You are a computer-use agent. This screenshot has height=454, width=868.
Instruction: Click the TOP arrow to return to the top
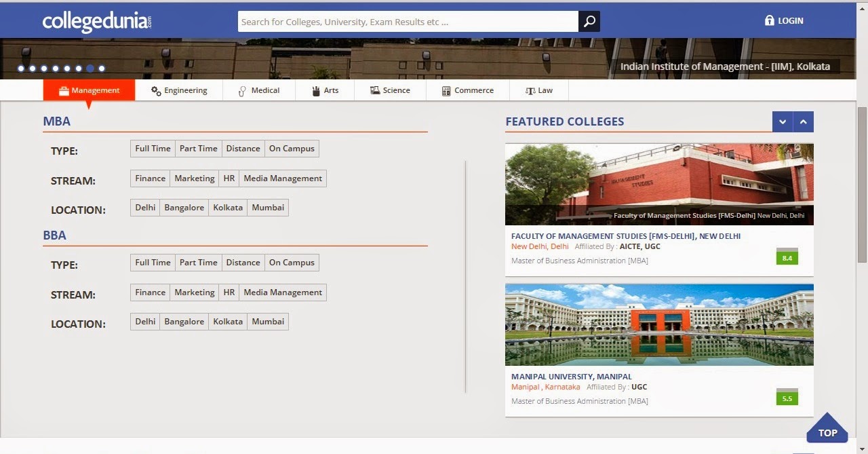tap(827, 428)
